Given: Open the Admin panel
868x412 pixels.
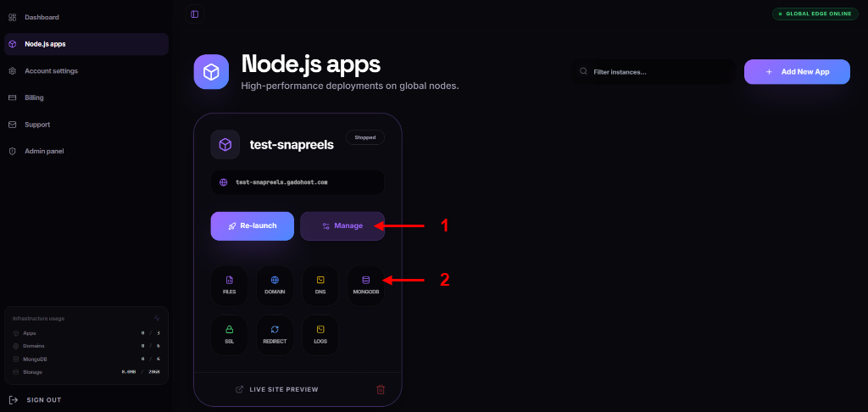Looking at the screenshot, I should pyautogui.click(x=86, y=151).
